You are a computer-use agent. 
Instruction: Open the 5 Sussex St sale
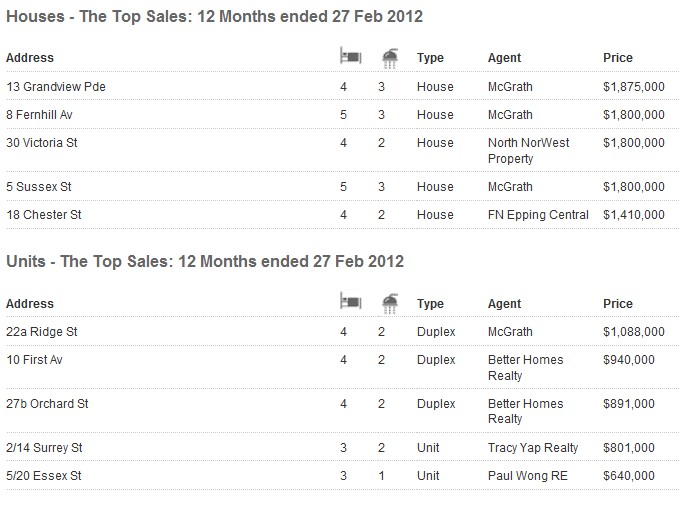click(x=39, y=187)
